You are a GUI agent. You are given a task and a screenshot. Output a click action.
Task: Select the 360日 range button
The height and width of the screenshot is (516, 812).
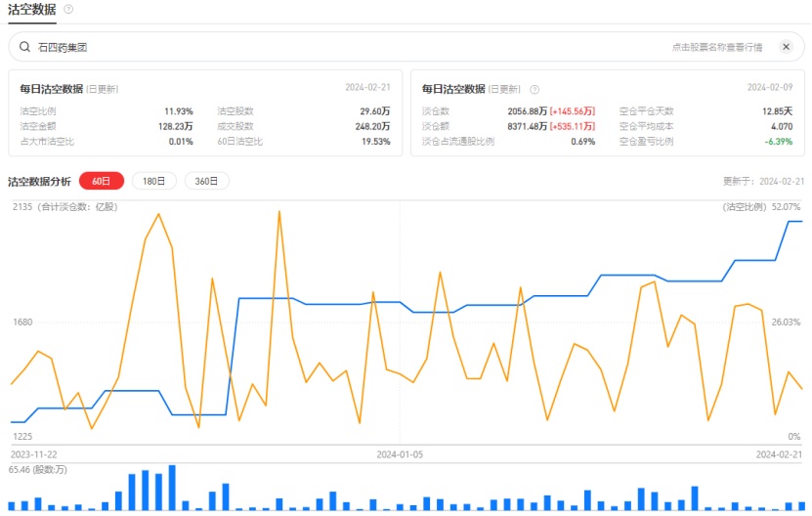(x=206, y=181)
